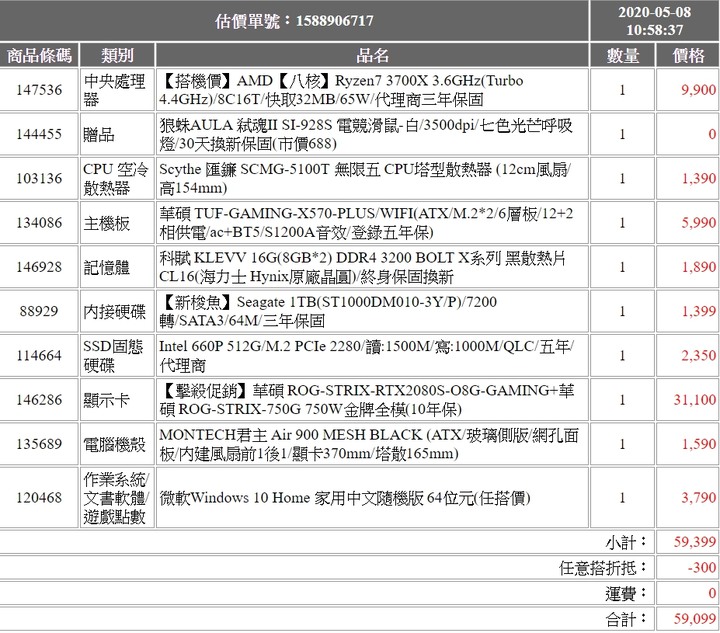Click the 1,890 price value

coord(698,267)
